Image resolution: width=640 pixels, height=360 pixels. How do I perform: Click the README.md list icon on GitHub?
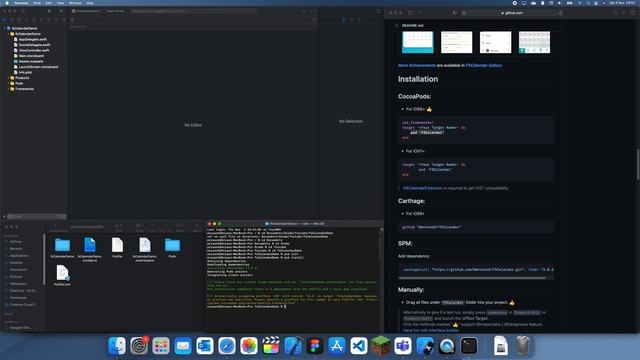pos(396,26)
